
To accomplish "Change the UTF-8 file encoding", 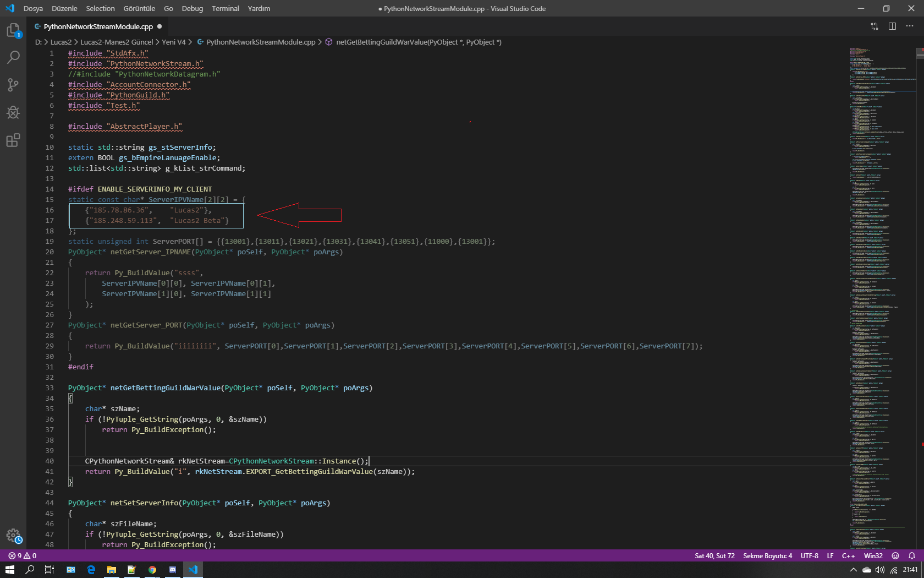I will [x=809, y=556].
